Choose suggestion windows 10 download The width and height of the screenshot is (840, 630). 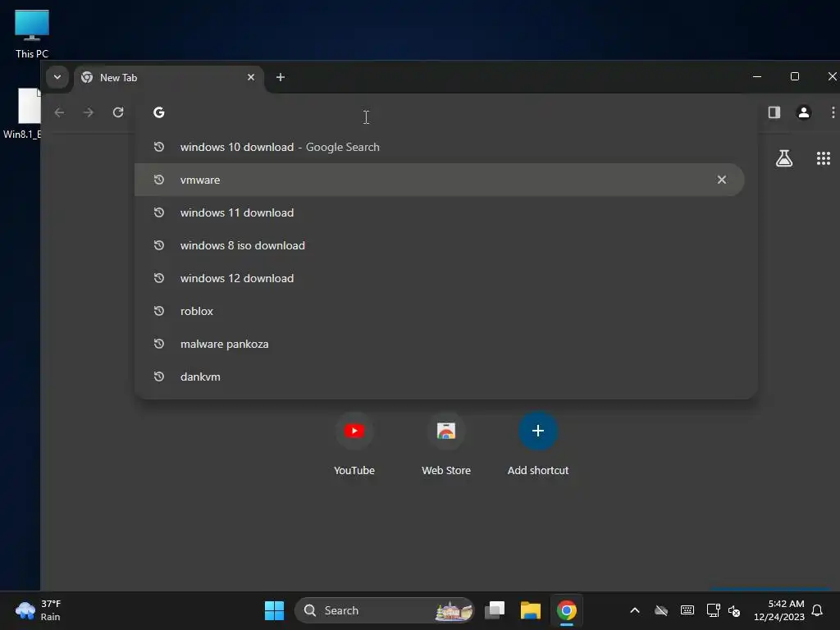[440, 147]
